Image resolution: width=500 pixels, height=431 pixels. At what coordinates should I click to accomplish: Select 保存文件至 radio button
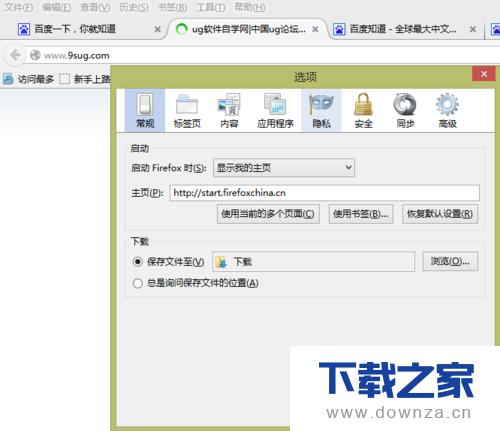[137, 262]
